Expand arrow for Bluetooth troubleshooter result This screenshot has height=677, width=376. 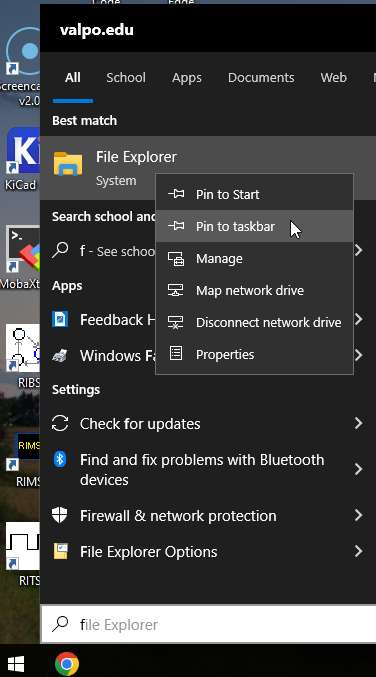358,469
